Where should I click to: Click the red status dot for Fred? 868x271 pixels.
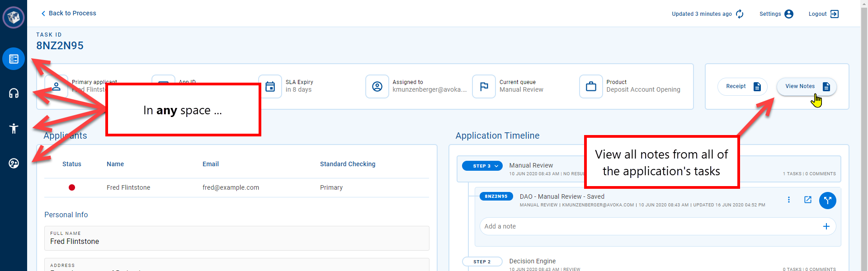click(x=72, y=187)
